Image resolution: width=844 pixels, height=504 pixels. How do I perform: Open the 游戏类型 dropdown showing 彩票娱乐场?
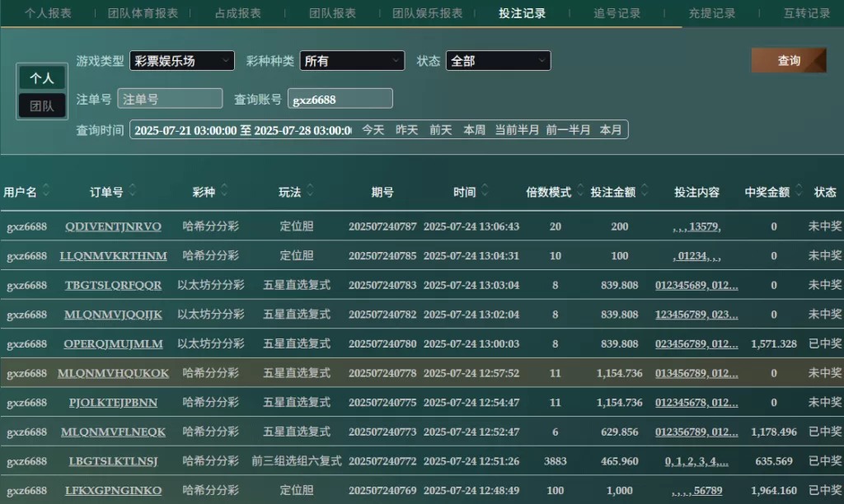[x=182, y=61]
